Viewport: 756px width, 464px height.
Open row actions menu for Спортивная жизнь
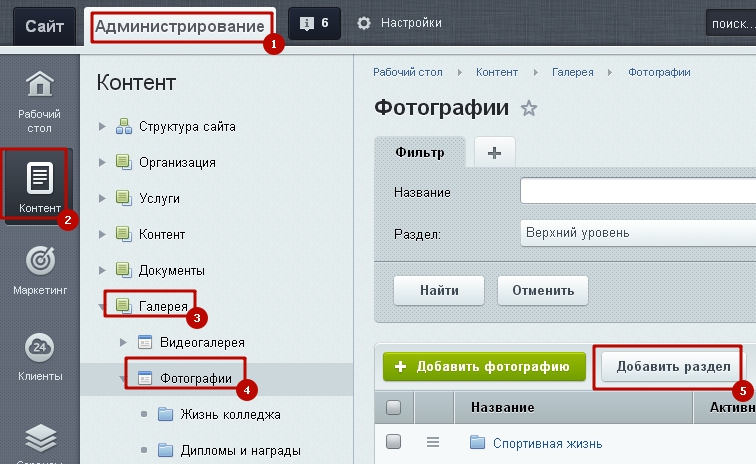pyautogui.click(x=433, y=442)
